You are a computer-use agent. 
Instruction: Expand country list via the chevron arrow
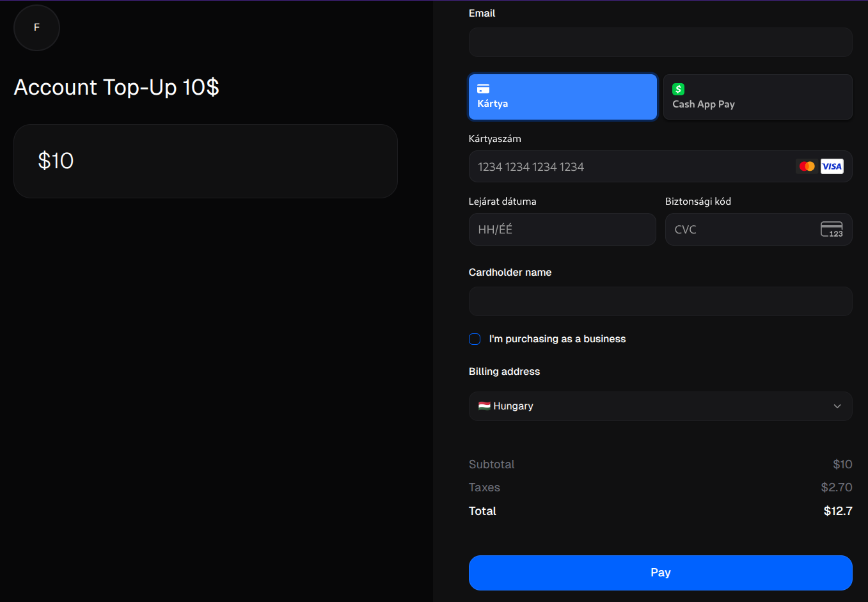coord(837,406)
